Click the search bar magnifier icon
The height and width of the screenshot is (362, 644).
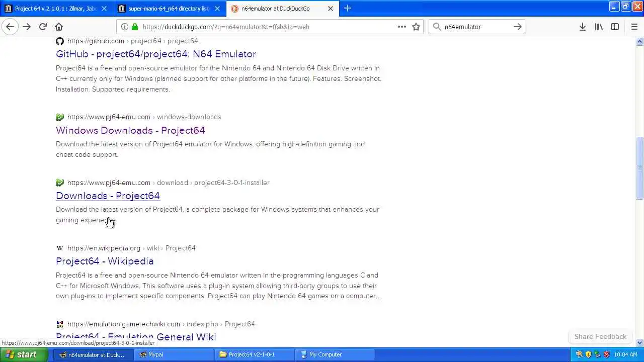436,27
